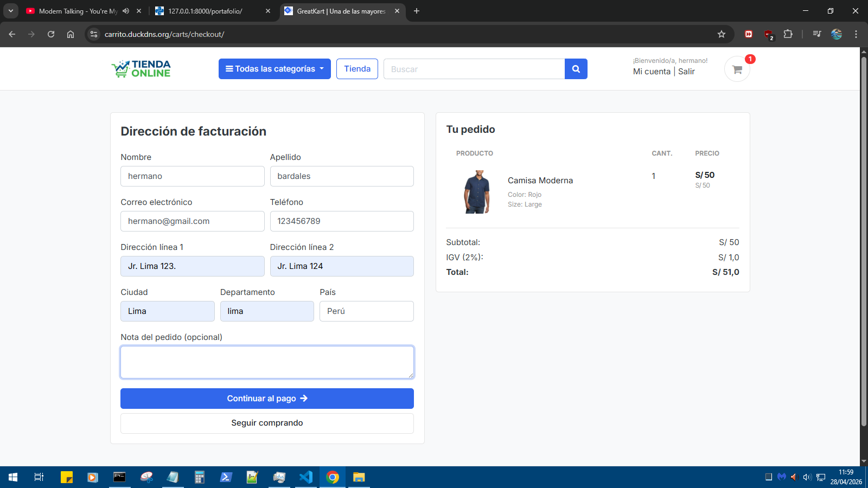The image size is (868, 488).
Task: Click the IGV (2%) label
Action: pyautogui.click(x=464, y=258)
